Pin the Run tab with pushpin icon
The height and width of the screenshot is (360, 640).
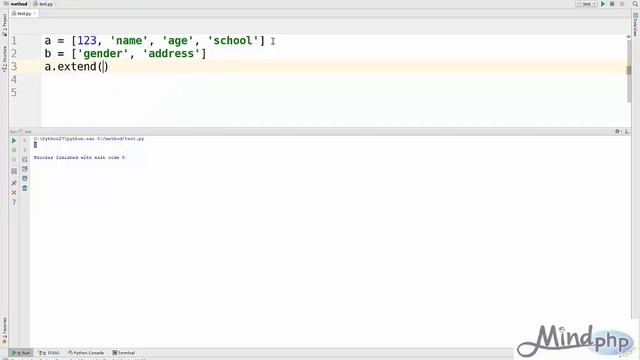pos(14,182)
